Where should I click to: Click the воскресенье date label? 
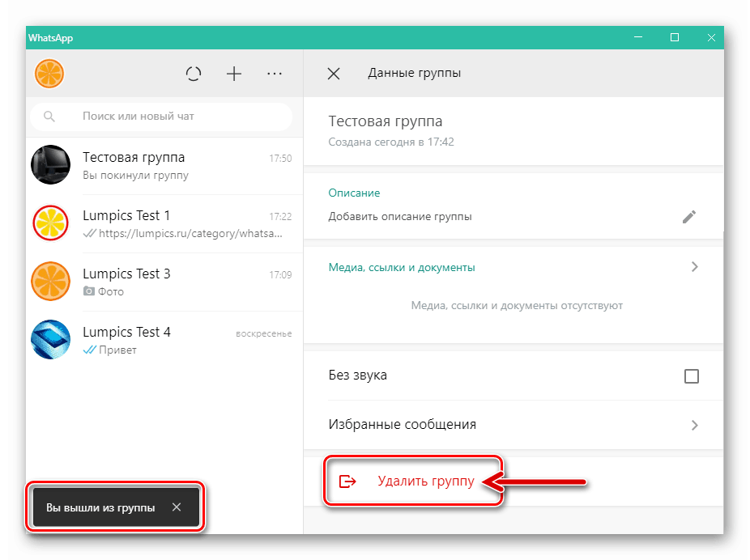263,333
